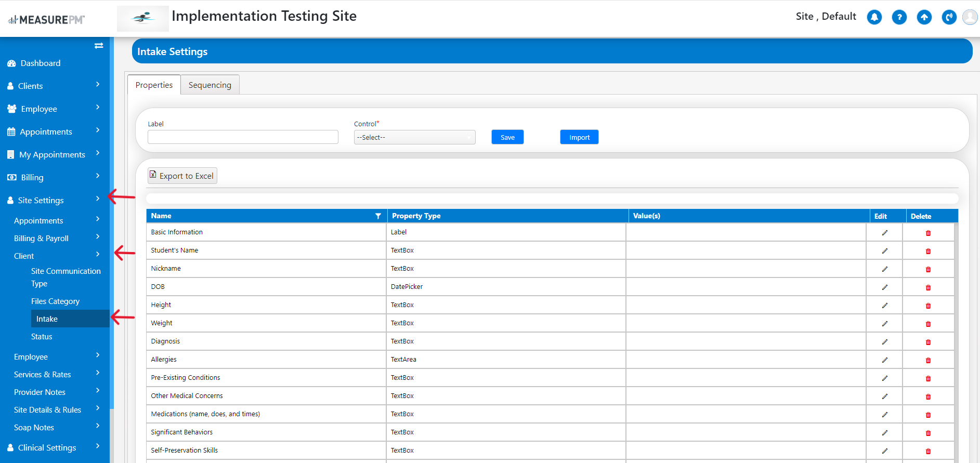The height and width of the screenshot is (463, 980).
Task: Expand the Clinical Settings sidebar menu
Action: [55, 447]
